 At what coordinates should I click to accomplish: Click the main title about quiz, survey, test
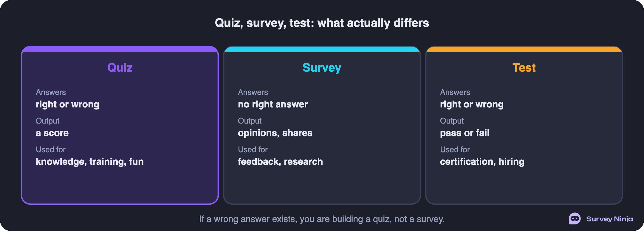point(322,23)
